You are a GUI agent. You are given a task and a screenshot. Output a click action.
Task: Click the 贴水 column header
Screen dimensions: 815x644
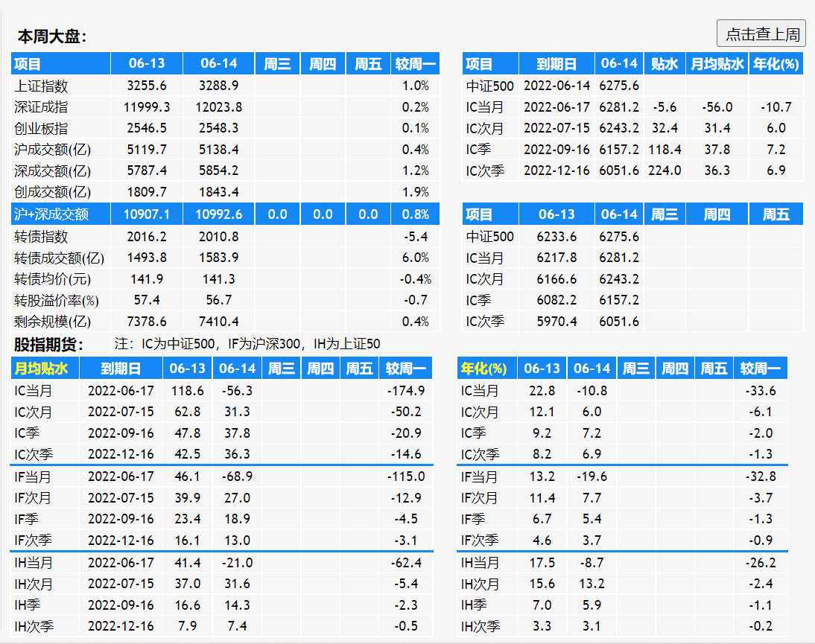[x=665, y=64]
